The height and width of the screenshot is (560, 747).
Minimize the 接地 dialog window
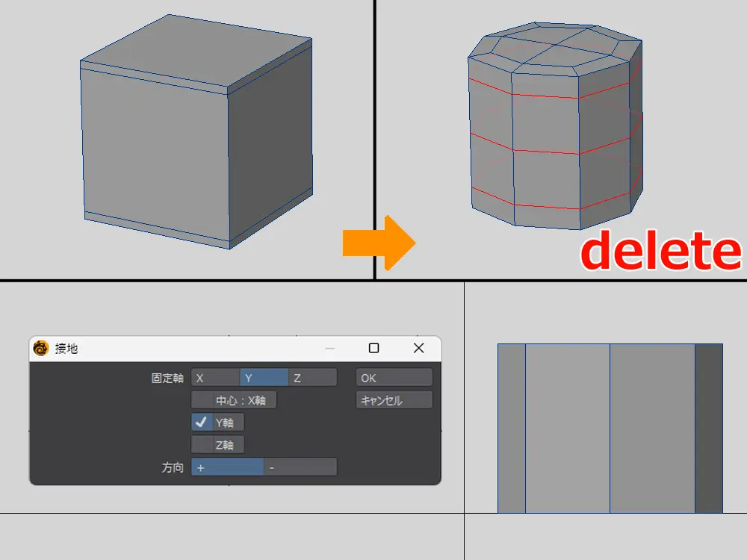click(330, 348)
